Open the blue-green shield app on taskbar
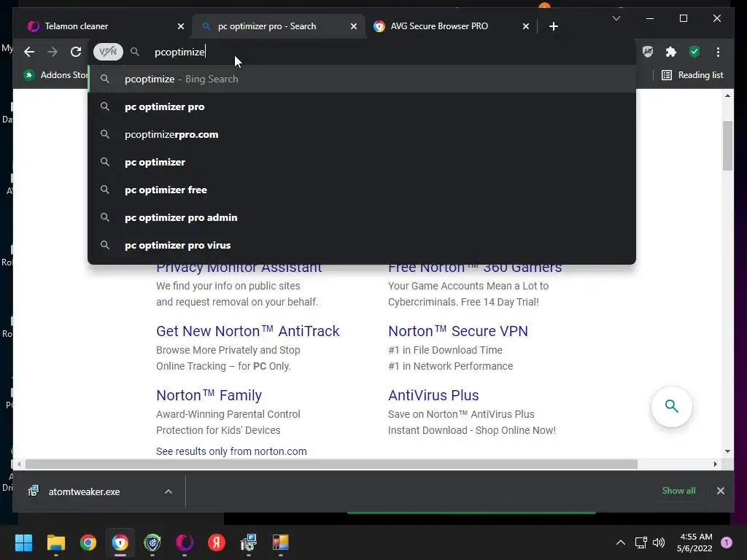Viewport: 747px width, 560px height. (152, 542)
